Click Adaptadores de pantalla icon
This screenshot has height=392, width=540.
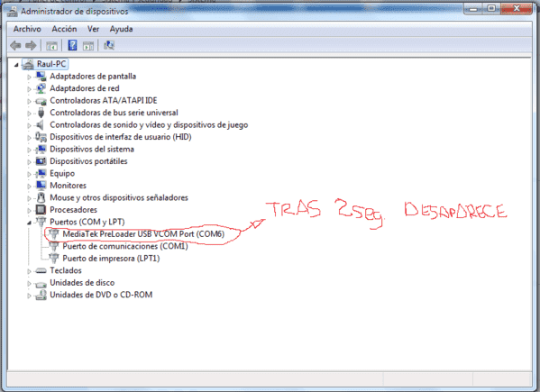coord(41,76)
